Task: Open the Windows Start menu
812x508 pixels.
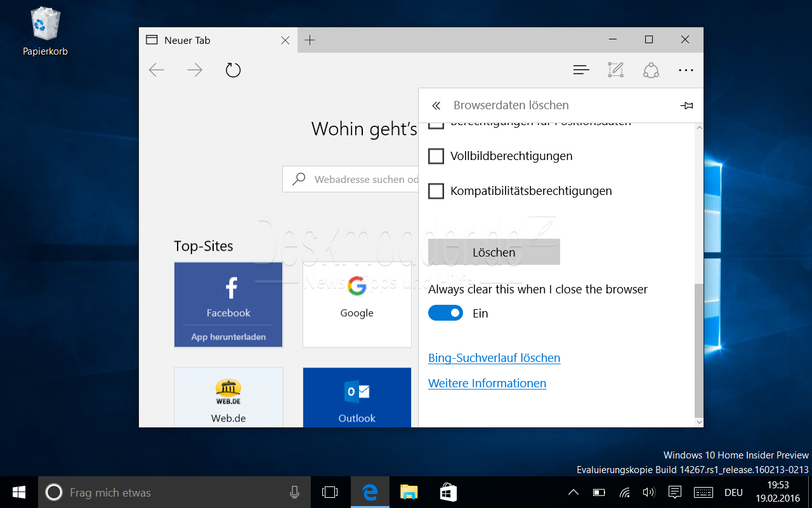Action: click(x=19, y=492)
